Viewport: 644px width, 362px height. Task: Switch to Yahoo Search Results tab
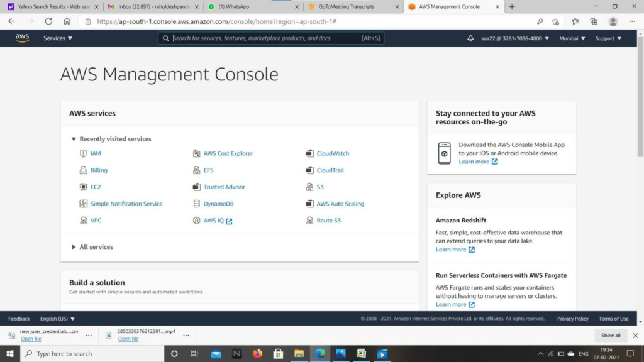(53, 6)
